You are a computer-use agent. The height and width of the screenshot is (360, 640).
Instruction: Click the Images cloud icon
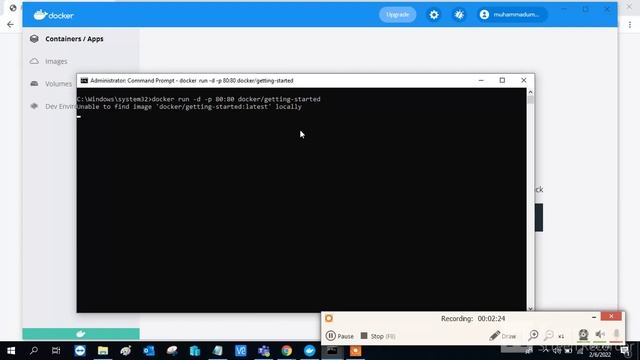[x=34, y=61]
